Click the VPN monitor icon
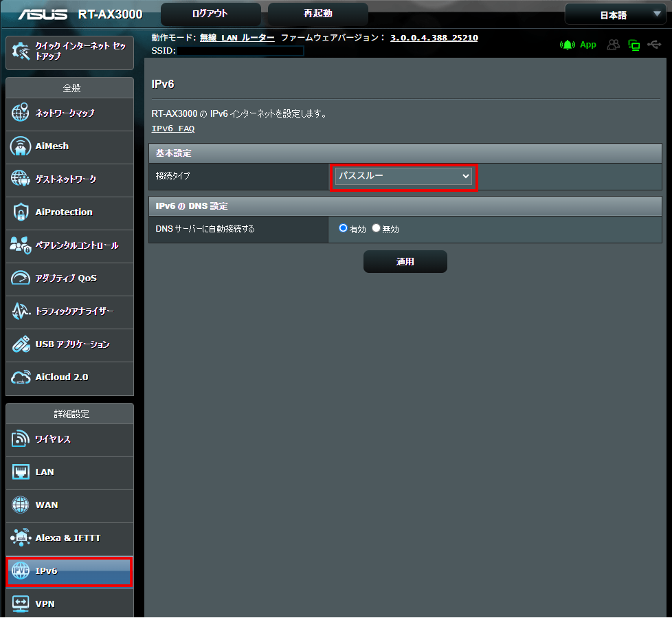The width and height of the screenshot is (672, 618). pos(20,604)
